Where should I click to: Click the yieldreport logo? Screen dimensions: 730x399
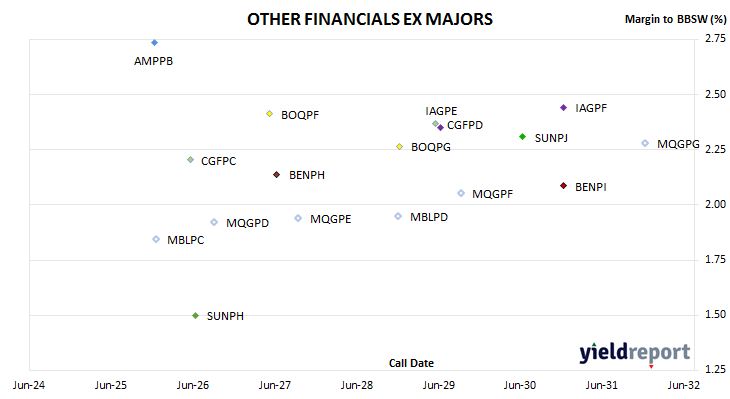pos(635,353)
